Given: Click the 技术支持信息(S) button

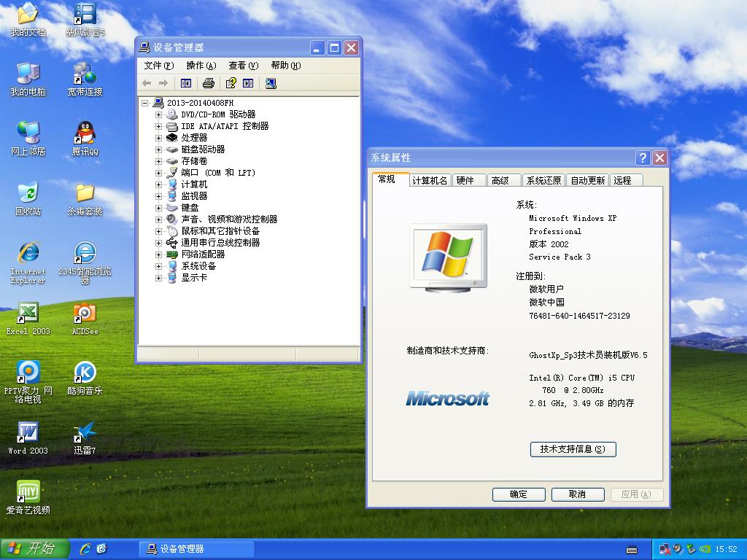Looking at the screenshot, I should [573, 449].
